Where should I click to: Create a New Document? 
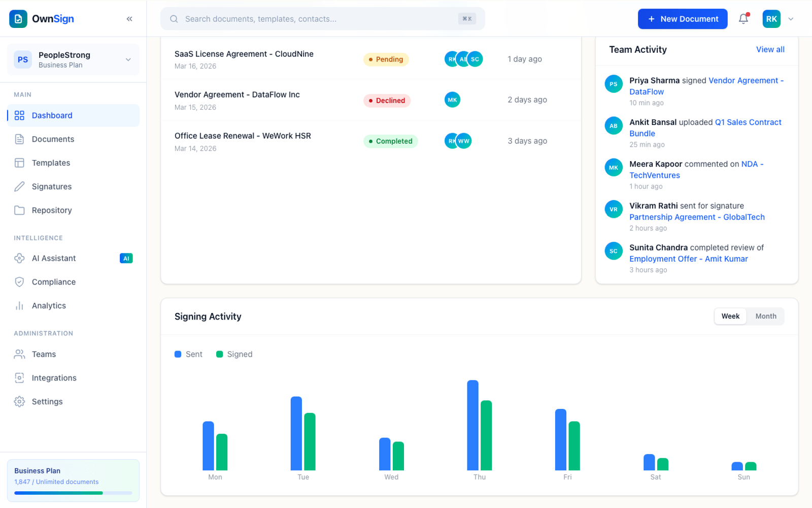pyautogui.click(x=683, y=19)
